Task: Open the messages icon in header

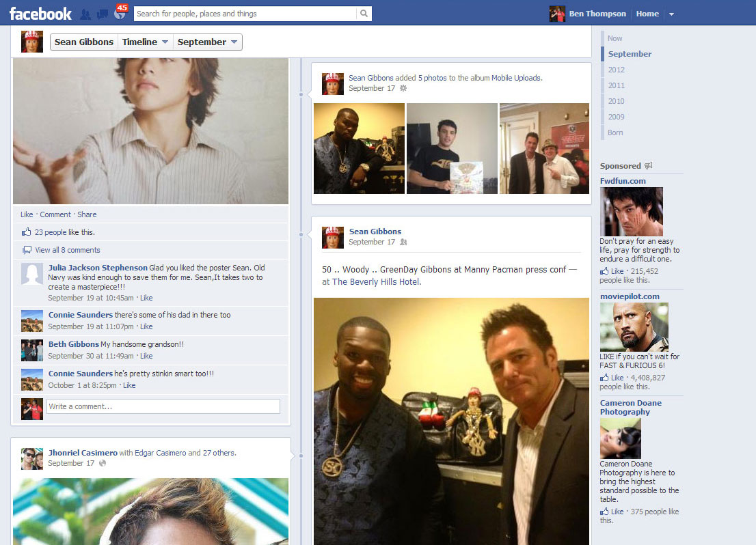Action: click(103, 14)
